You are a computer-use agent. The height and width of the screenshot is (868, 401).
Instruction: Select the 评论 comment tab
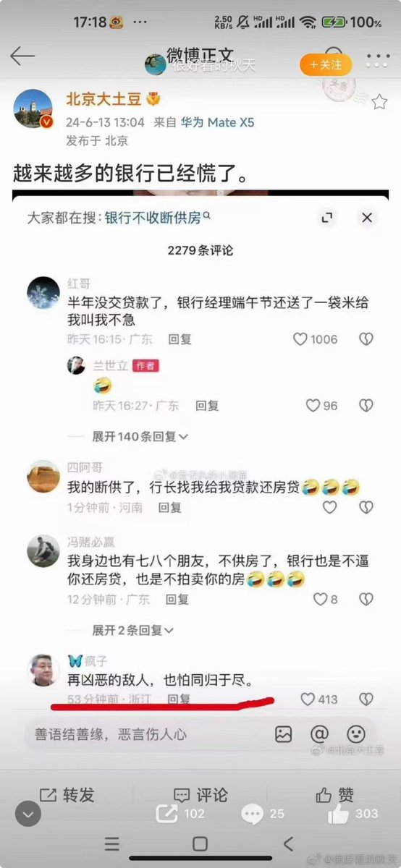tap(200, 795)
